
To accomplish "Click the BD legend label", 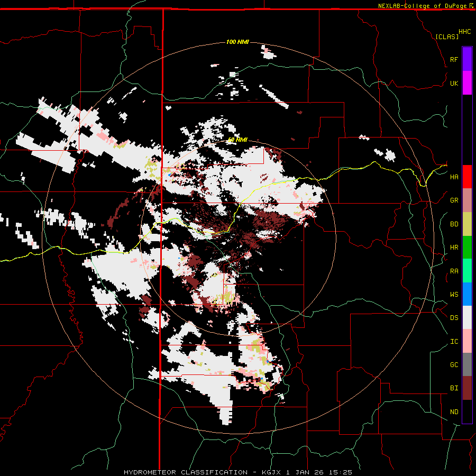I will (454, 224).
